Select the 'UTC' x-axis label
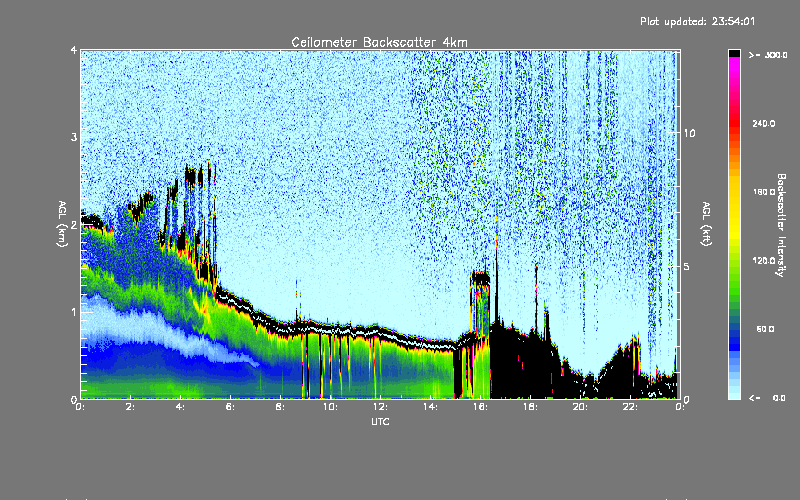The image size is (800, 500). 380,421
